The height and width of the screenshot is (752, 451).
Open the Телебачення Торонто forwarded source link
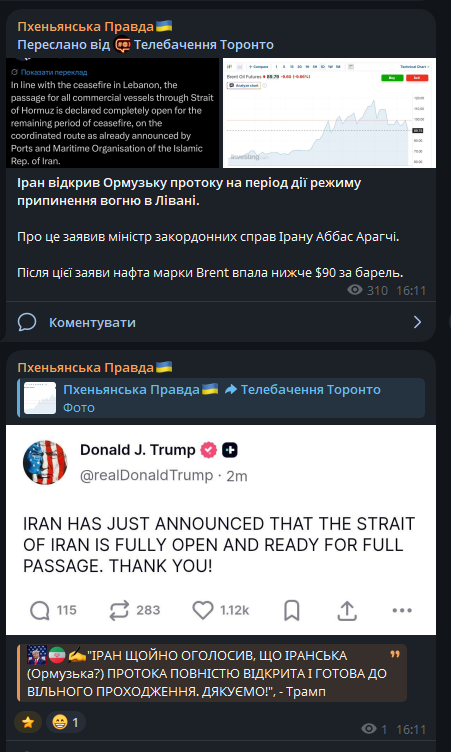[204, 45]
